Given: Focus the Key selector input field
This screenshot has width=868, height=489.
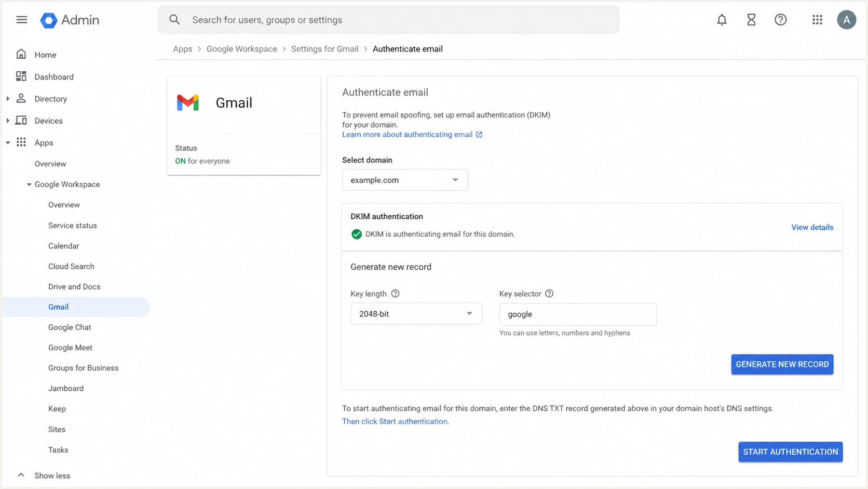Looking at the screenshot, I should 578,314.
